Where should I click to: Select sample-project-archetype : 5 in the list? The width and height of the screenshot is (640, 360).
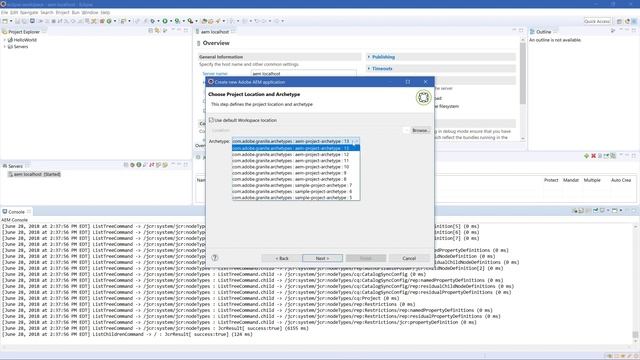tap(296, 198)
